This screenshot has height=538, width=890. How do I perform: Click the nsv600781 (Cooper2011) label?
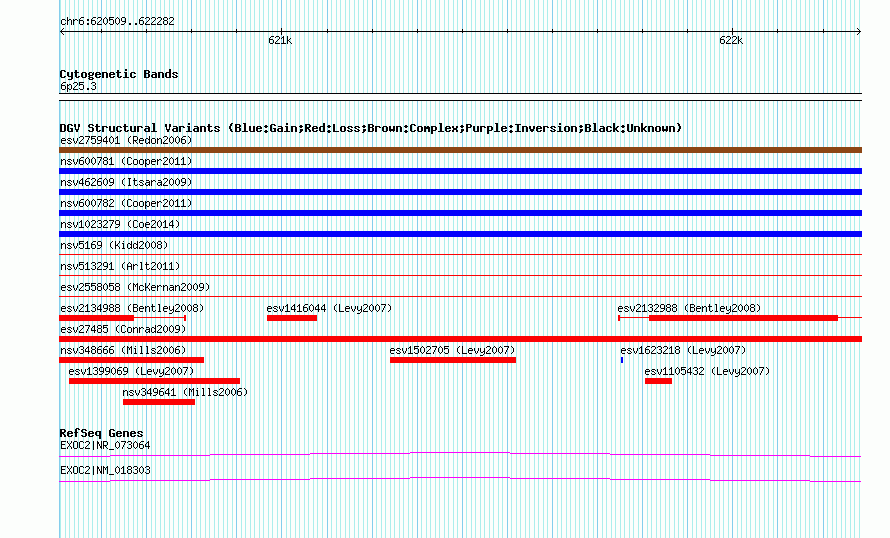126,161
